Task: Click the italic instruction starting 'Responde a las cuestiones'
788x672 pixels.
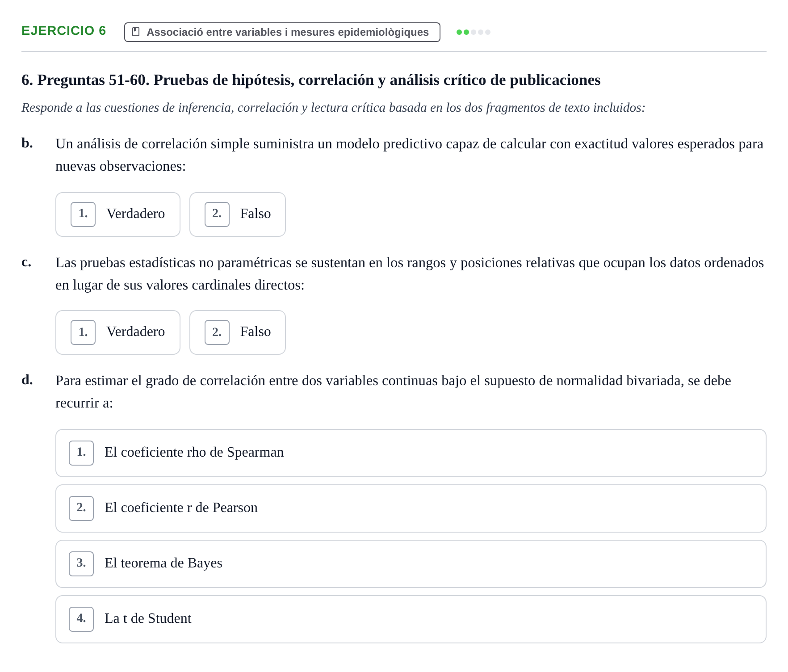Action: 333,108
